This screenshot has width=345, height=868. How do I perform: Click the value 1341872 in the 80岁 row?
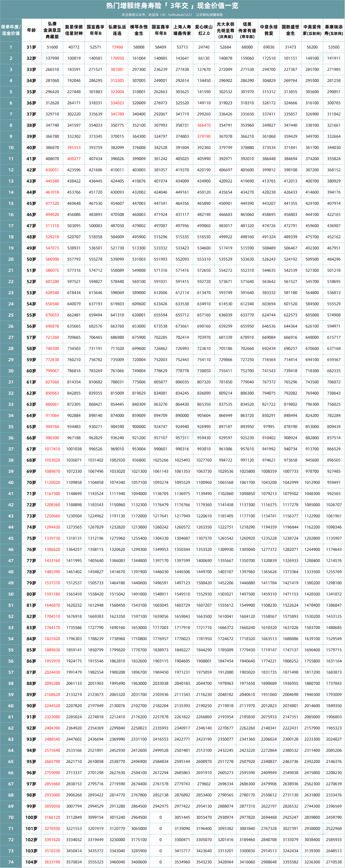pos(334,594)
